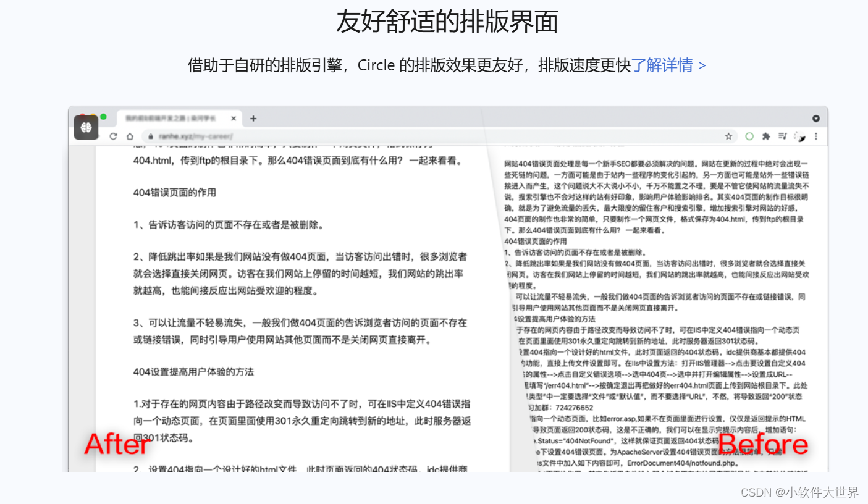Open the 了解详情 link

[668, 65]
